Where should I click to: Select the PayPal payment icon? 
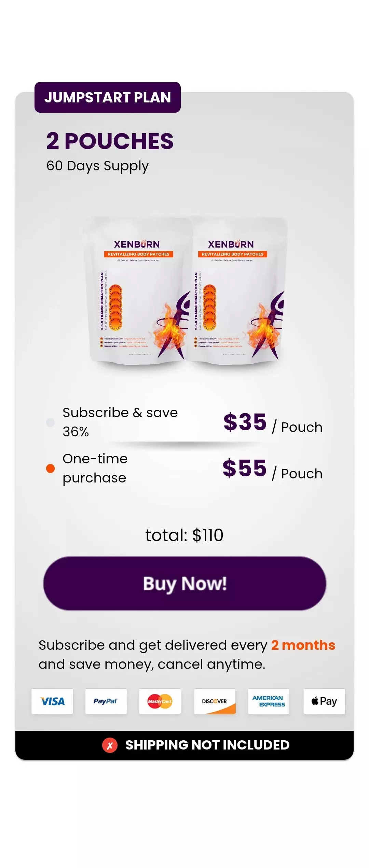click(106, 701)
